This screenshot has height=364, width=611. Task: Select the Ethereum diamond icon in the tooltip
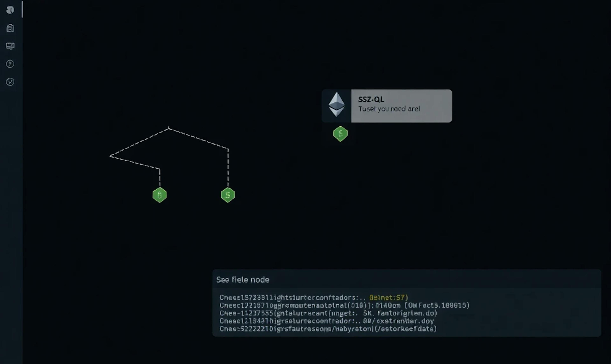pyautogui.click(x=337, y=105)
